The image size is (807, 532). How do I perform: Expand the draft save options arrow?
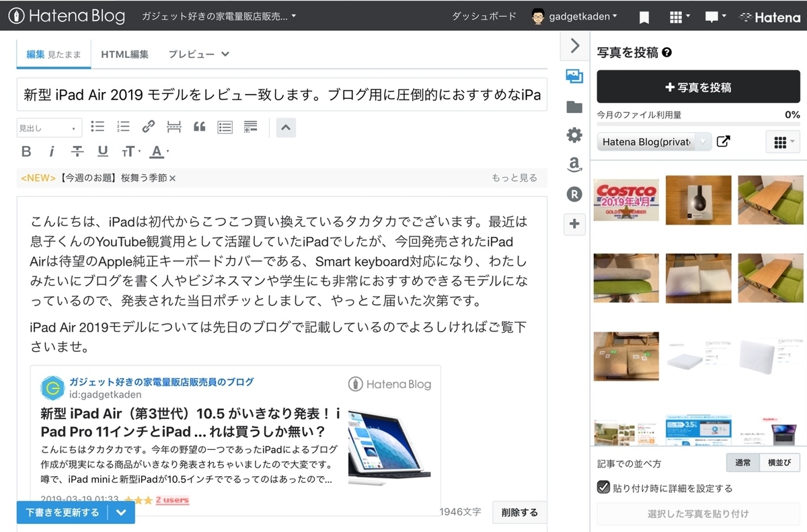121,512
